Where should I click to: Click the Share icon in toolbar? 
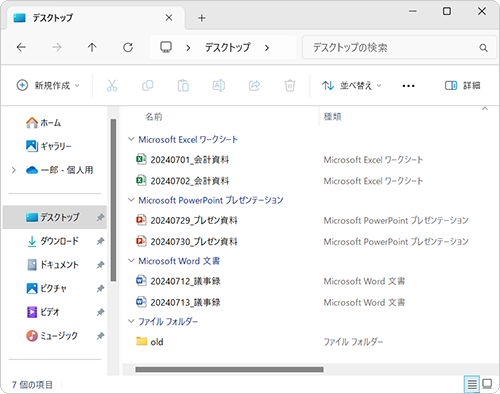(254, 86)
